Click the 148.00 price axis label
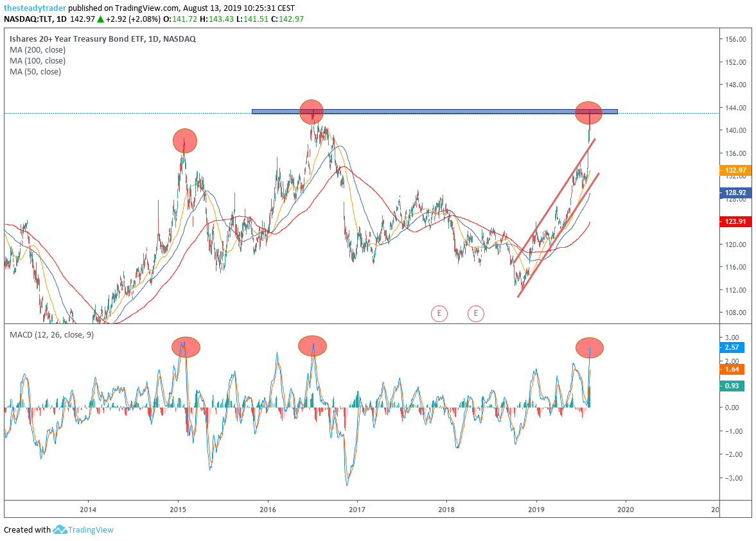756x541 pixels. click(735, 85)
